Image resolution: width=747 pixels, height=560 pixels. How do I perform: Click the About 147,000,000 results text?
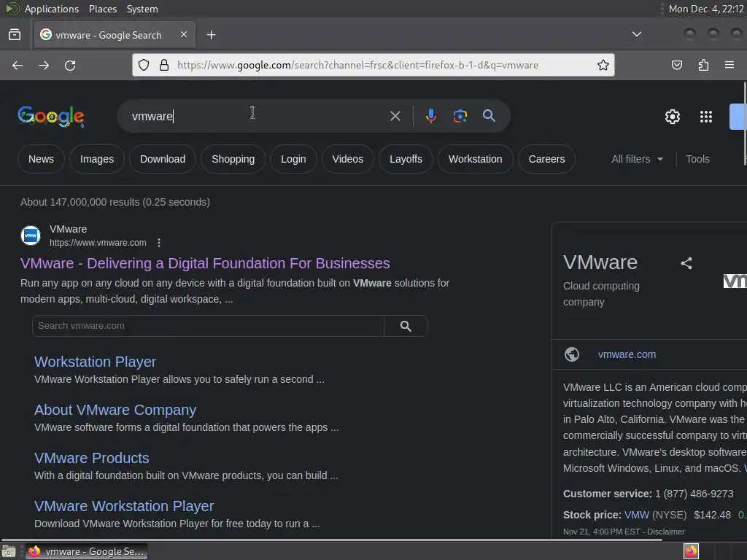coord(115,202)
